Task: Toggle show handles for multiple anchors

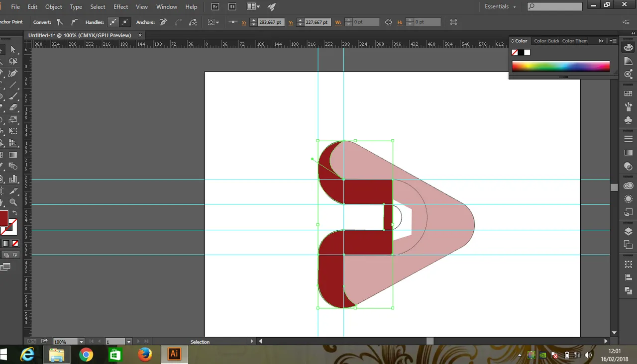Action: 113,22
